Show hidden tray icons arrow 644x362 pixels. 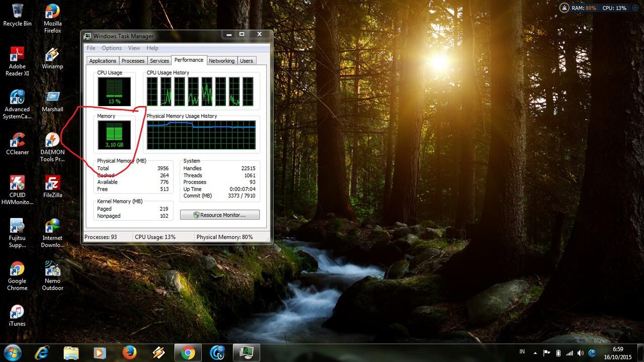pyautogui.click(x=534, y=353)
